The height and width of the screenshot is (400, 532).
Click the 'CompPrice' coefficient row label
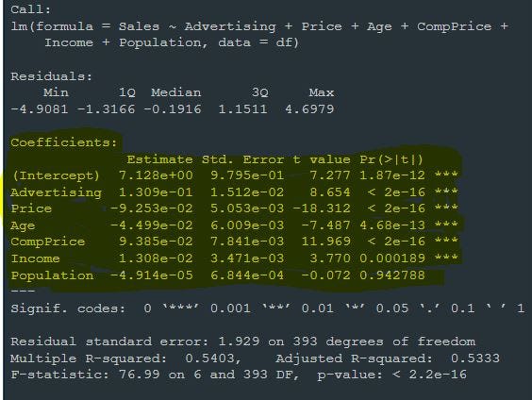[48, 242]
